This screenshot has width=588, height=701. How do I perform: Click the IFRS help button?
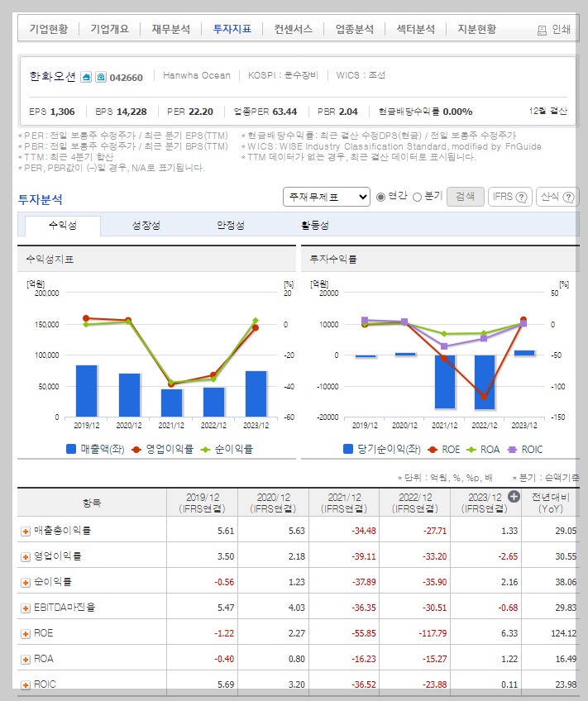tap(509, 197)
